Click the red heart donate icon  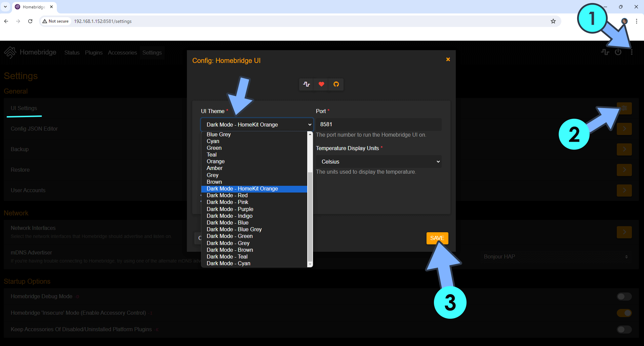[x=321, y=84]
